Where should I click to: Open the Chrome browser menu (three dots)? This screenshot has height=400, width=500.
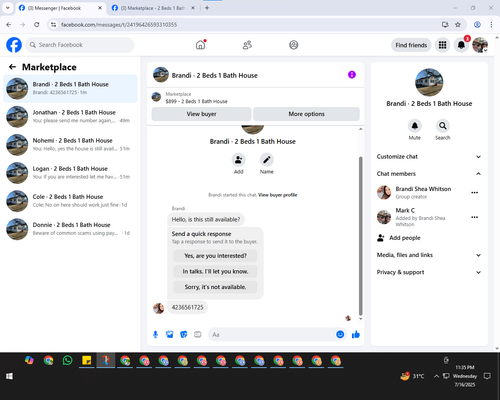491,25
